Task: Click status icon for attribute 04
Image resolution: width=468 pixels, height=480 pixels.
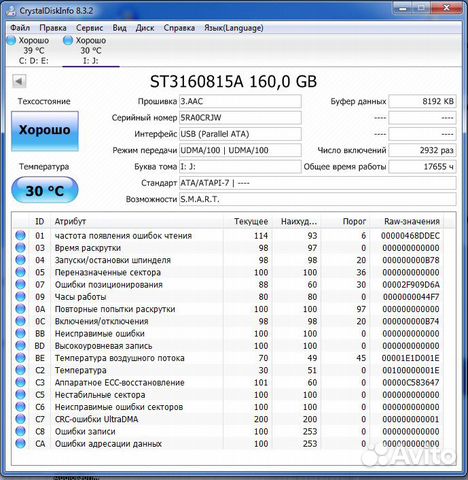Action: [x=20, y=260]
